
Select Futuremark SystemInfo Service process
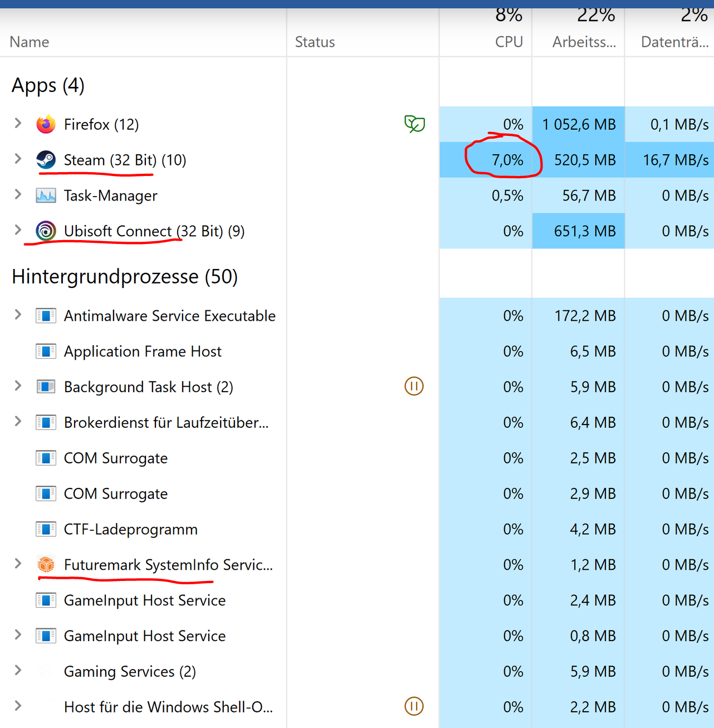pyautogui.click(x=168, y=565)
